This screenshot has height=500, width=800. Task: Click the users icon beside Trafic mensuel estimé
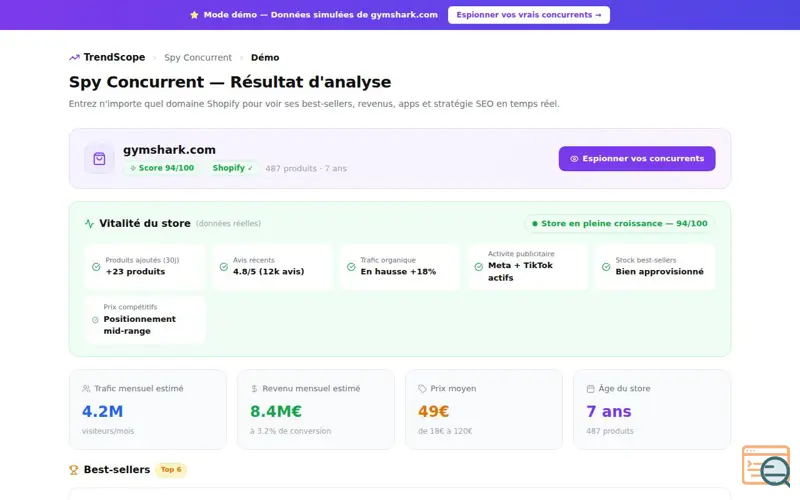tap(86, 389)
